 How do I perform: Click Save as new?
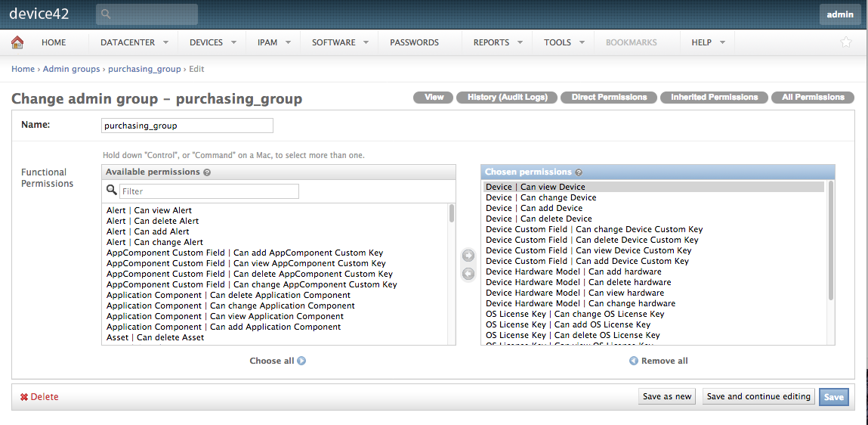tap(667, 397)
